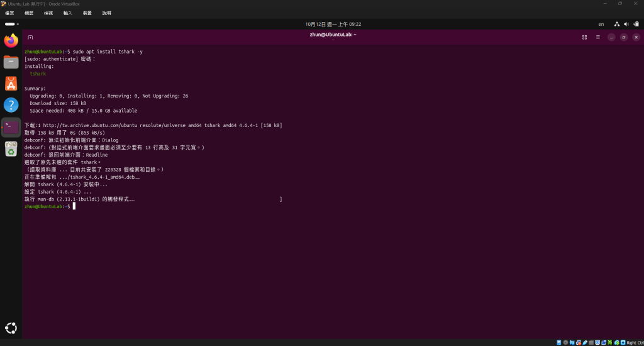Open the 裝置 menu in VirtualBox
The image size is (644, 346).
click(87, 13)
